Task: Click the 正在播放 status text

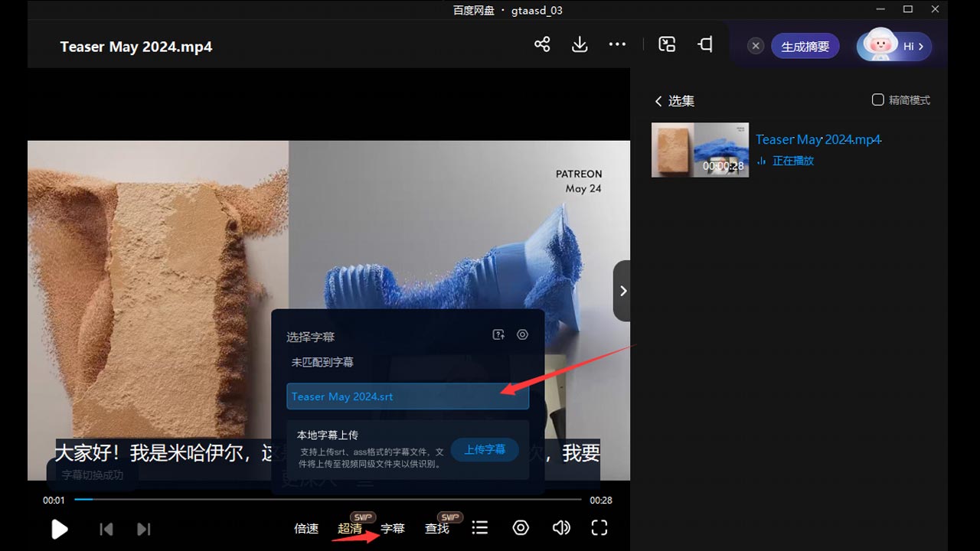Action: 792,161
